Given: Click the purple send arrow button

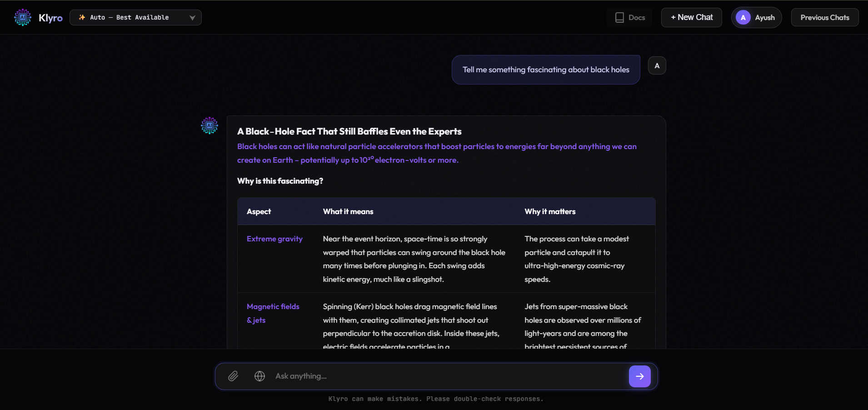Looking at the screenshot, I should click(x=639, y=376).
